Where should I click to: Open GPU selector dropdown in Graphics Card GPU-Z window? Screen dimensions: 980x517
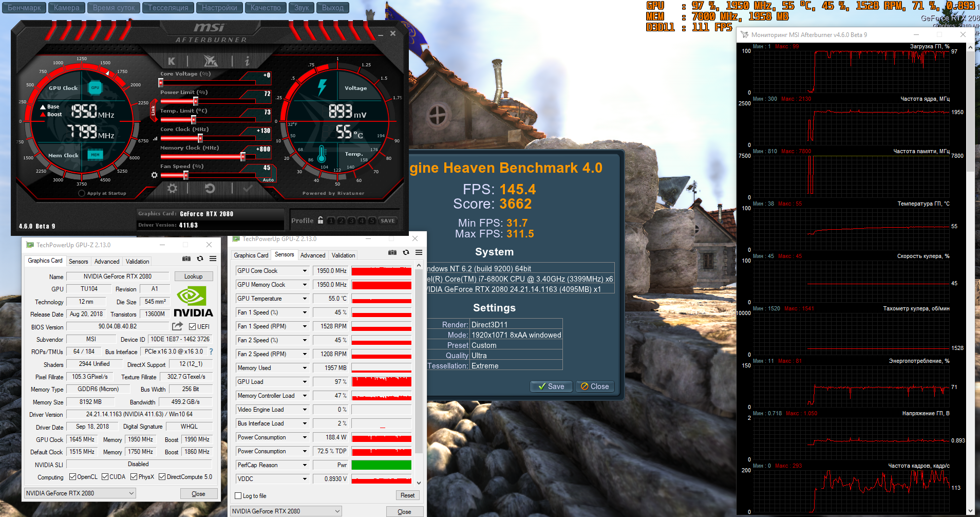pos(80,493)
